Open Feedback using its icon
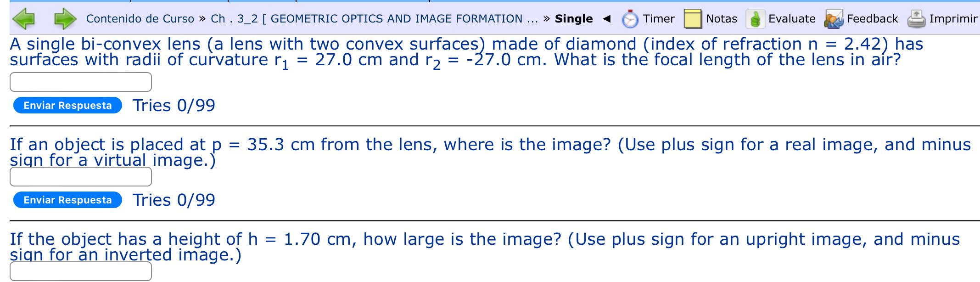The height and width of the screenshot is (282, 980). [x=834, y=19]
